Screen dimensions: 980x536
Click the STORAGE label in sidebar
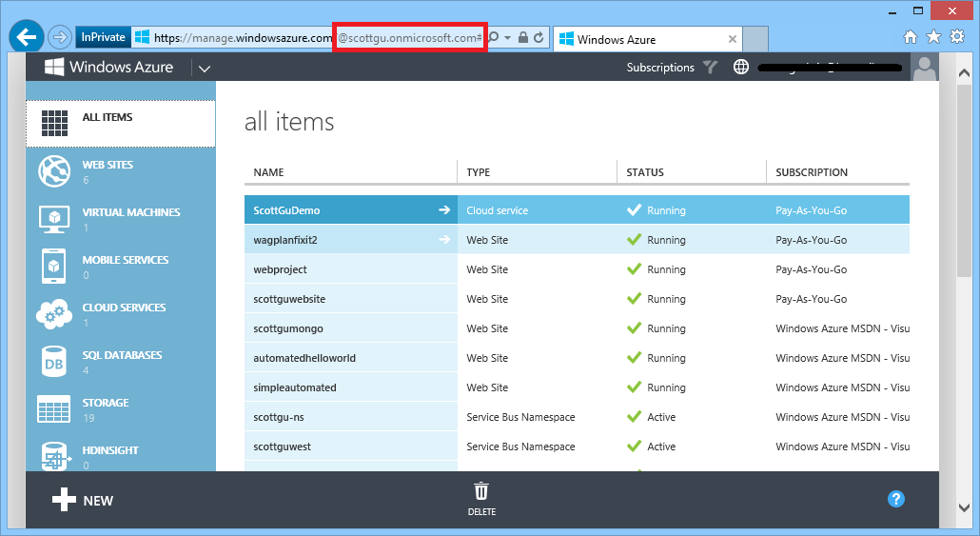[106, 403]
